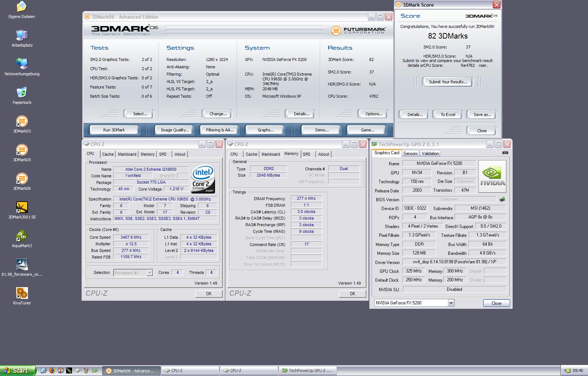Screen dimensions: 588x376
Task: Click Details in 3DMark Score window
Action: coord(415,115)
